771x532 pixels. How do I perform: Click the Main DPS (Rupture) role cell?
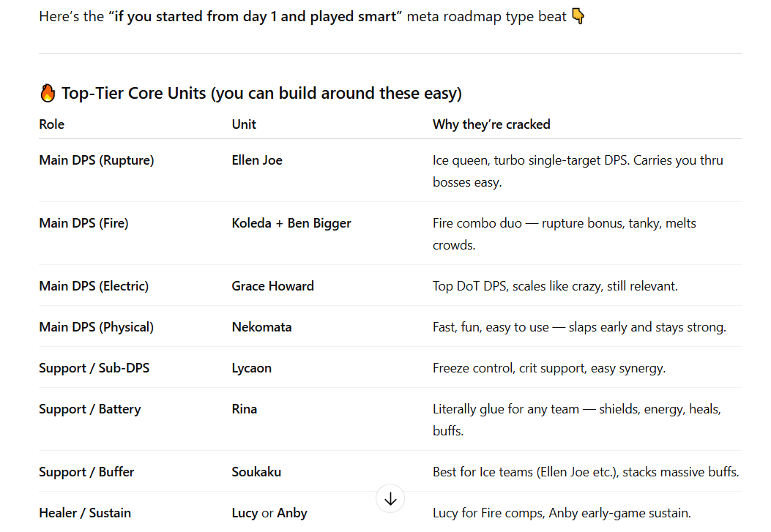click(x=96, y=160)
